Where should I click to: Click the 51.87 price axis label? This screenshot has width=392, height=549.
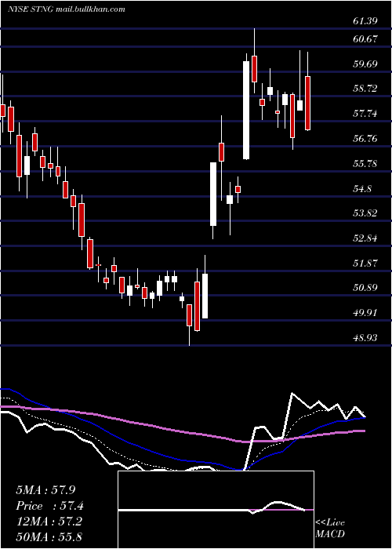pyautogui.click(x=365, y=264)
